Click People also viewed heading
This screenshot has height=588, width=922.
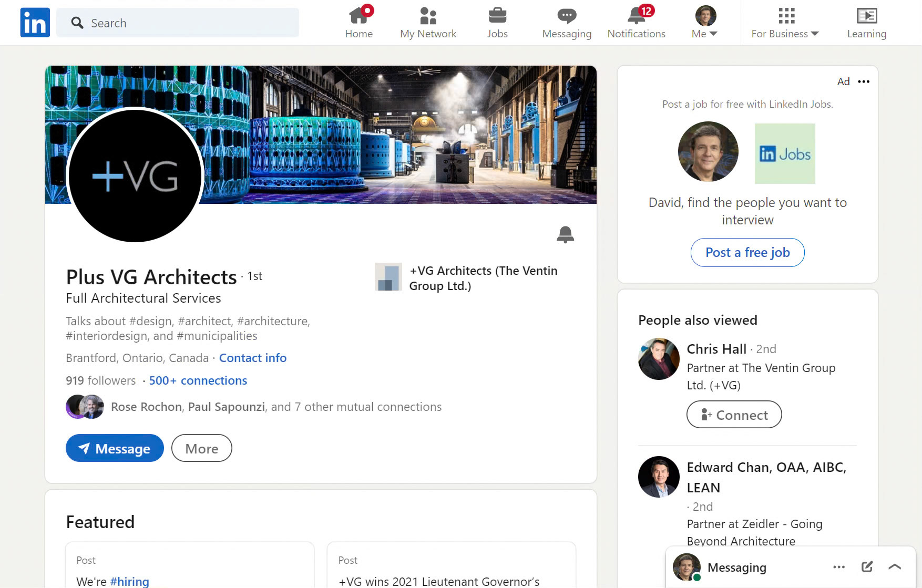[698, 320]
